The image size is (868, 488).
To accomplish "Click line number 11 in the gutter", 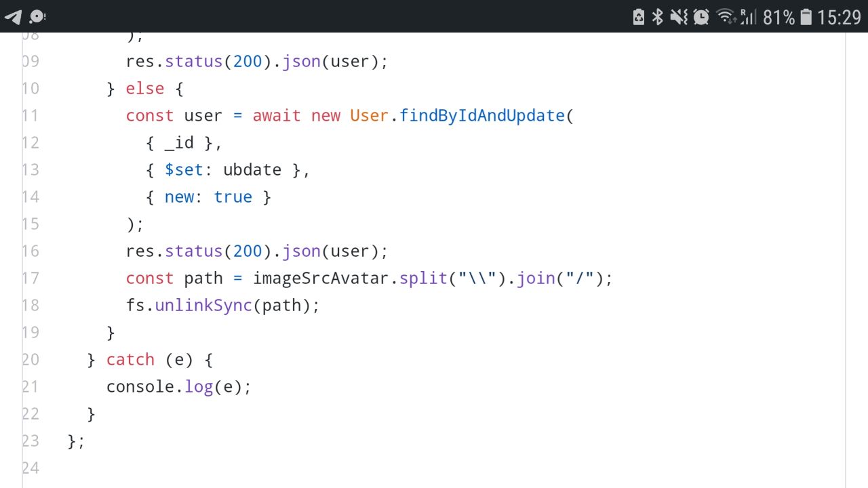I will (x=31, y=116).
